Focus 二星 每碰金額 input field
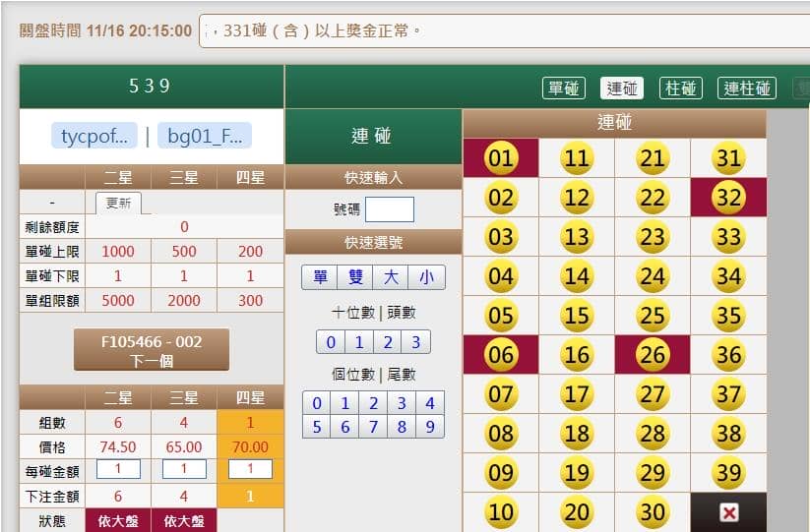The image size is (810, 532). coord(118,469)
